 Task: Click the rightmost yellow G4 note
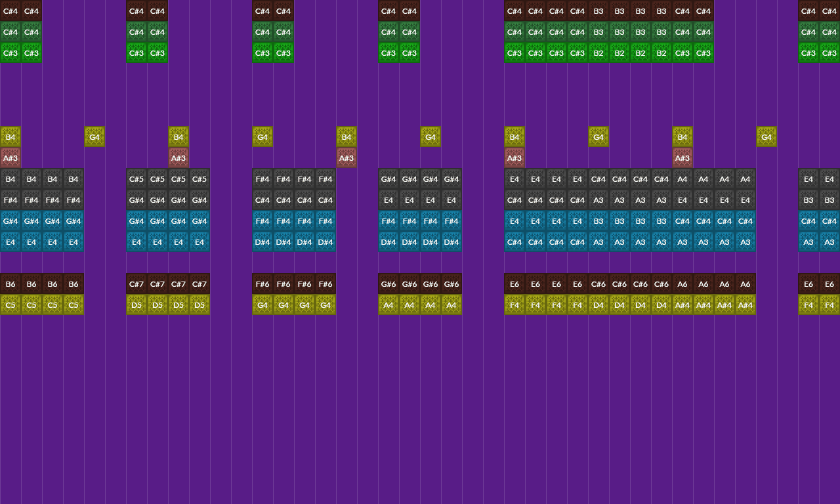(x=766, y=137)
